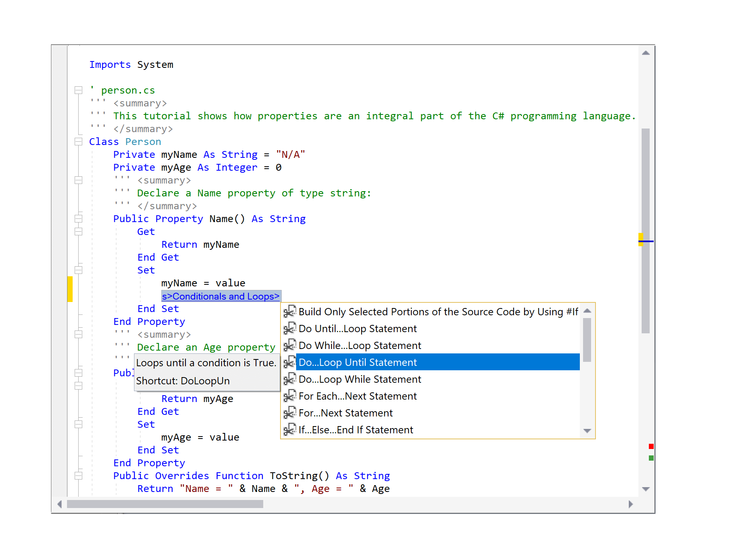Click scissors icon for Do While...Loop Statement
This screenshot has width=756, height=553.
[289, 345]
